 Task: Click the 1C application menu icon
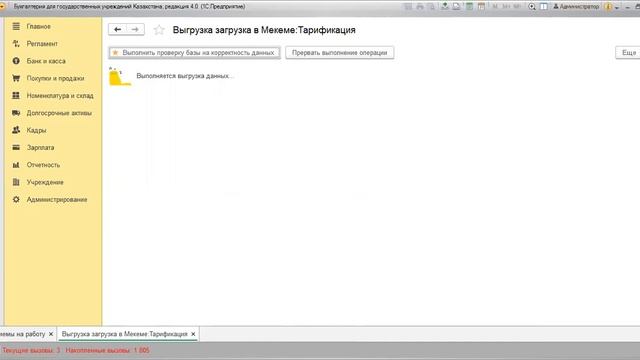tap(2, 7)
